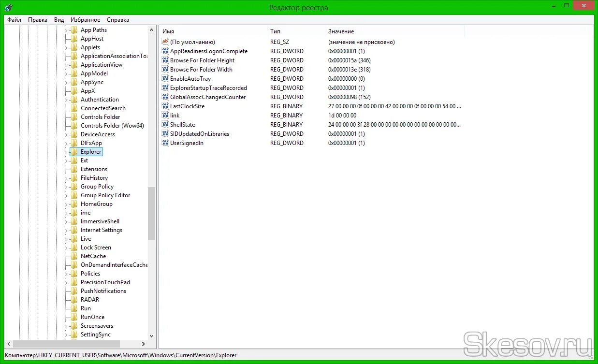Click the REG_DWORD icon next to EnableAutoTray
Viewport: 598px width, 364px height.
click(x=164, y=78)
